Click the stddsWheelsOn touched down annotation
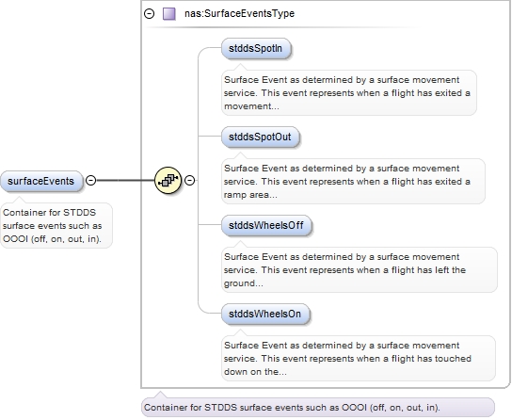This screenshot has width=512, height=420. point(359,358)
